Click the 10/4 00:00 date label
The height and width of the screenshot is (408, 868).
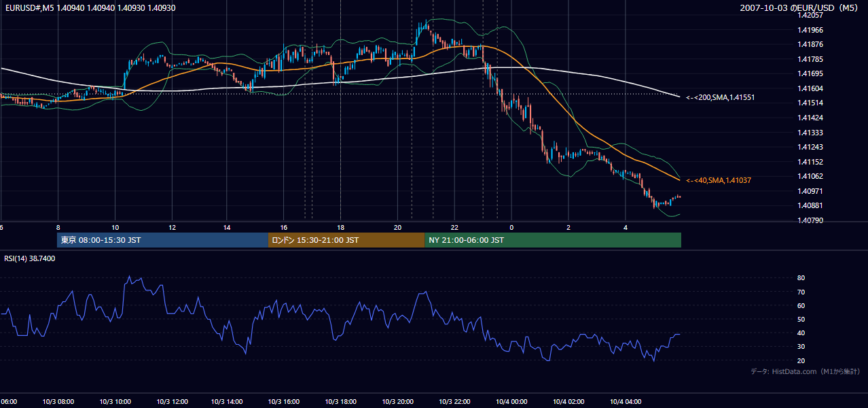[x=512, y=402]
